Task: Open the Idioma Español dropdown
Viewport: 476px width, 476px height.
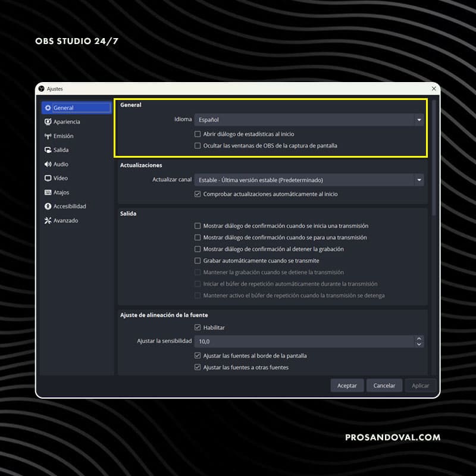Action: (309, 120)
